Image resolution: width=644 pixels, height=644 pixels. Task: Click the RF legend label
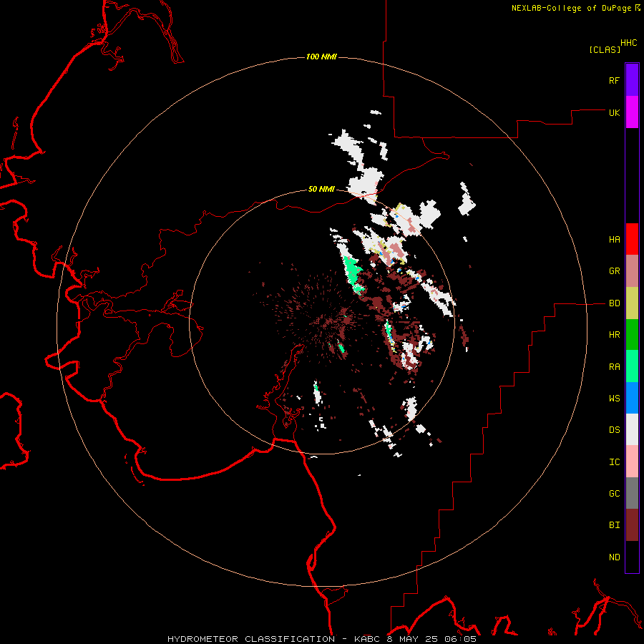click(x=614, y=80)
